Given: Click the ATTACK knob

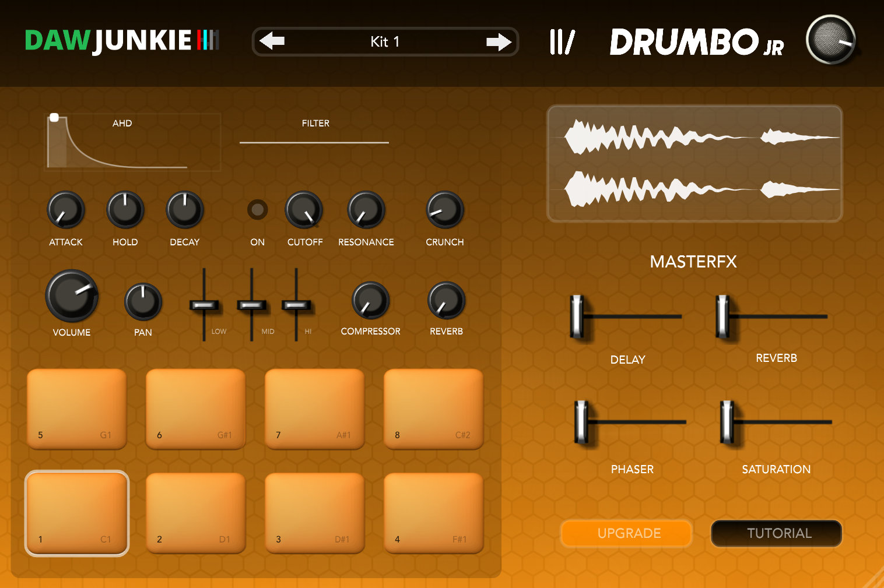Looking at the screenshot, I should [x=66, y=210].
